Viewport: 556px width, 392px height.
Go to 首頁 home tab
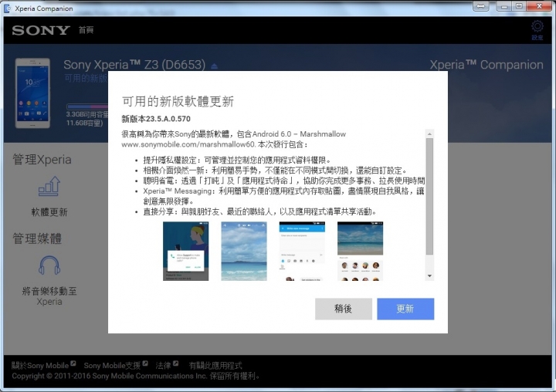coord(86,30)
